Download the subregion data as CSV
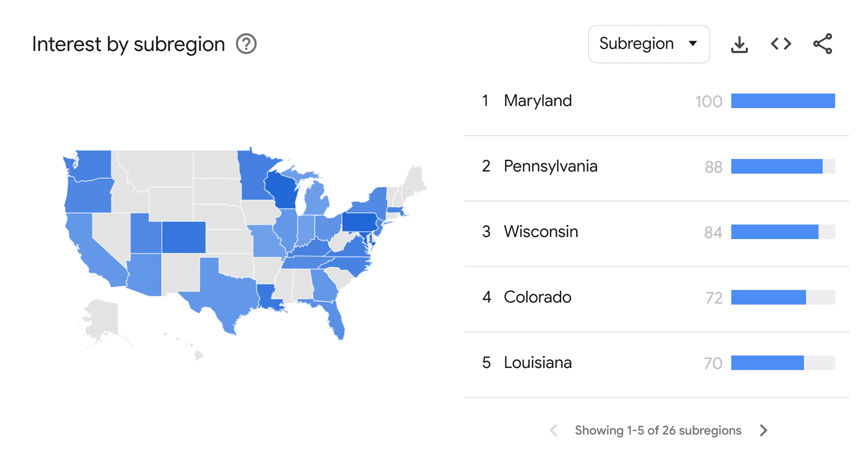Screen dimensions: 868x474 coord(739,44)
